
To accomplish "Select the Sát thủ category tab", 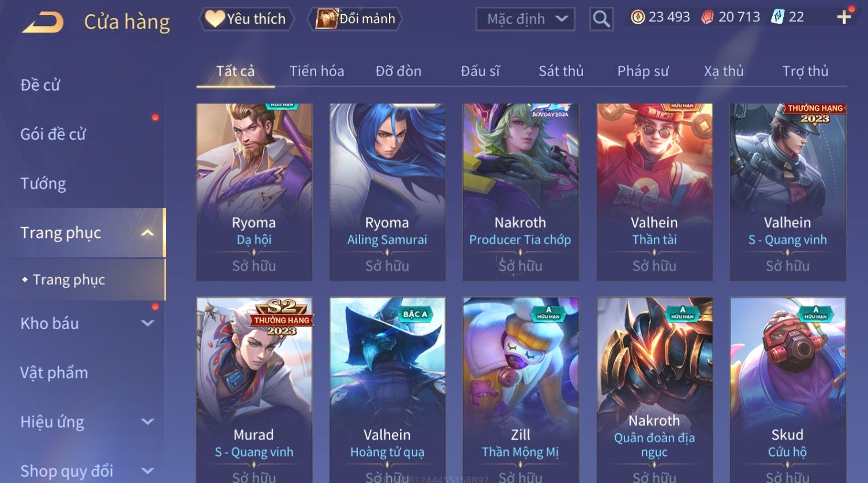I will [x=561, y=71].
